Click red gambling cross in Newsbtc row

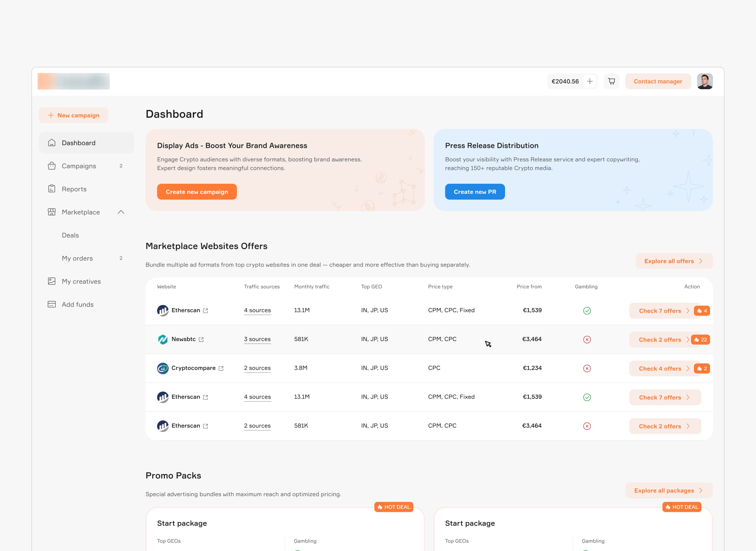coord(587,340)
